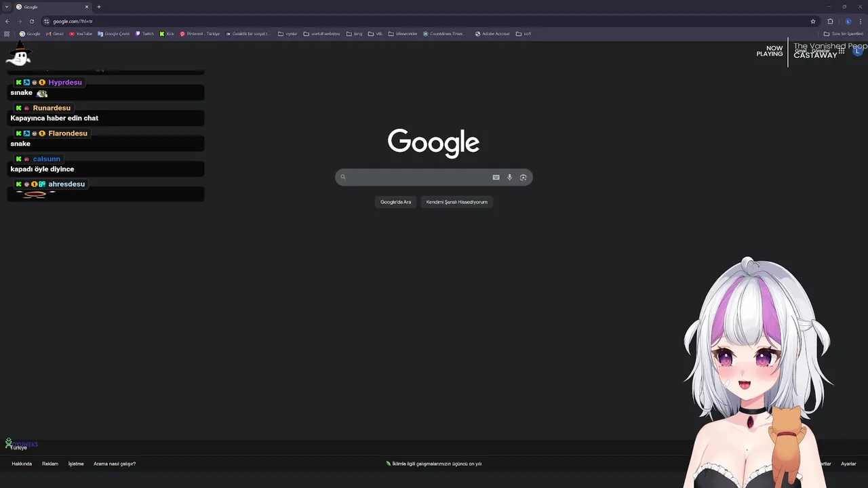Open the on-screen keyboard in search box

pos(496,178)
